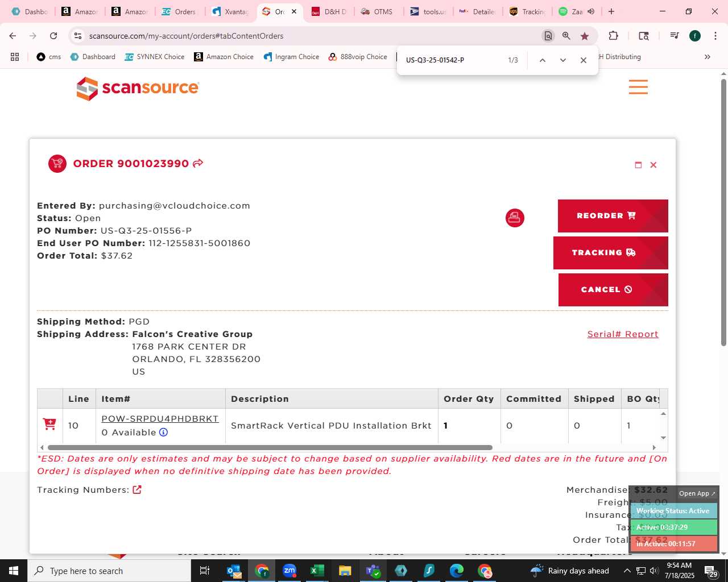The height and width of the screenshot is (582, 728).
Task: Switch to the Dashboard browser tab
Action: pyautogui.click(x=30, y=11)
